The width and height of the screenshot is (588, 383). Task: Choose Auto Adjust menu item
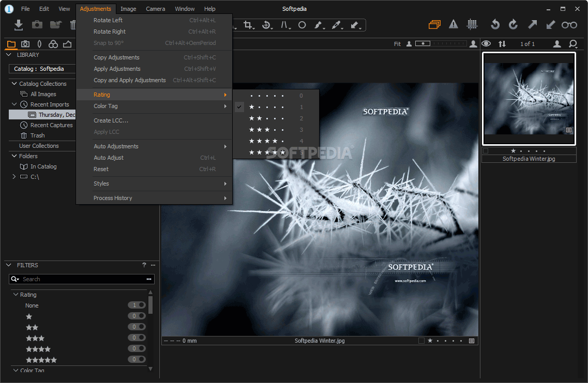pos(154,158)
